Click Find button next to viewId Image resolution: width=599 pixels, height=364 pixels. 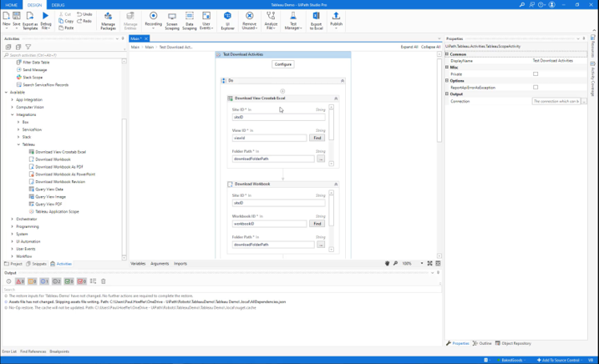(317, 138)
